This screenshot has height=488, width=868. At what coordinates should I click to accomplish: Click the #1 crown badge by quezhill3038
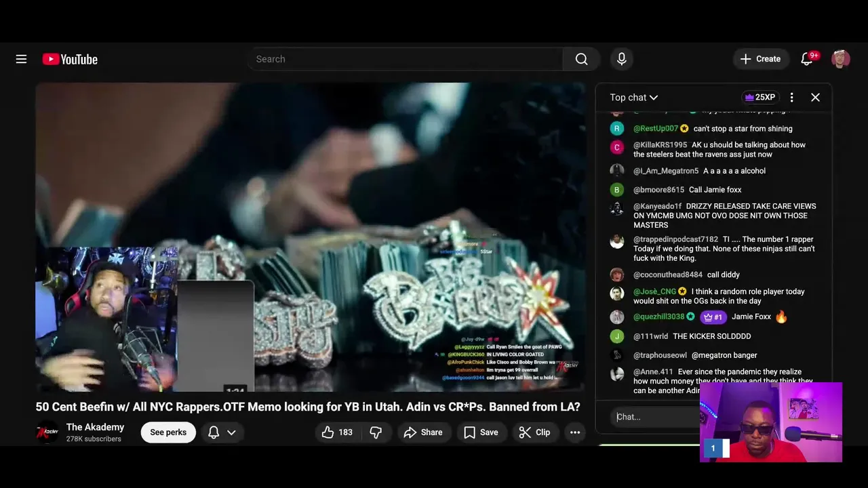pos(713,317)
